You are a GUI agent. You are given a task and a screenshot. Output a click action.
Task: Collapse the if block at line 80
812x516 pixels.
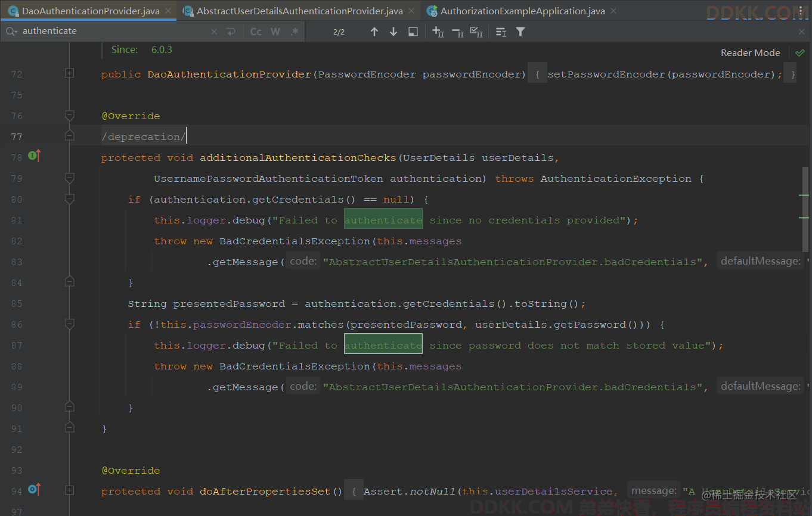pos(70,198)
